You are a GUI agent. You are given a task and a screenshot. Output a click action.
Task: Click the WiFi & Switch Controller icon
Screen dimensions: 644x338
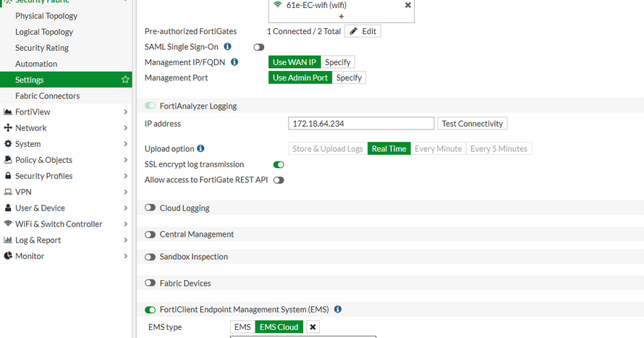tap(8, 224)
